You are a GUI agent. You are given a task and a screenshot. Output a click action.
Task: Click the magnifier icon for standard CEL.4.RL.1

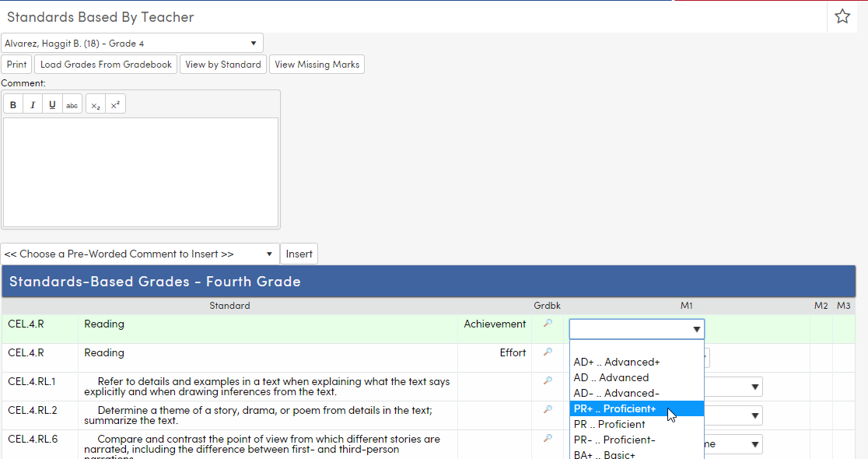click(x=548, y=382)
